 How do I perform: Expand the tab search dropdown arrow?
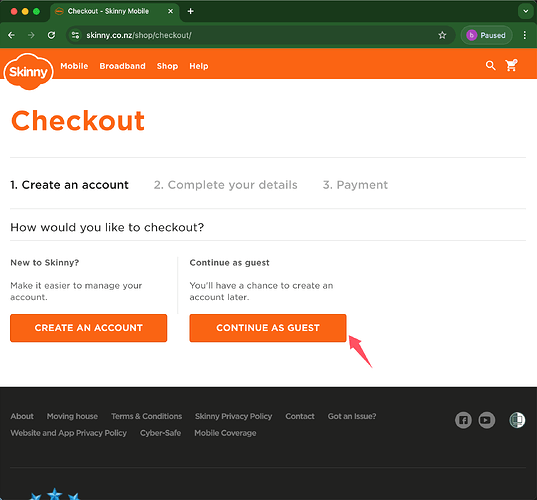click(525, 11)
